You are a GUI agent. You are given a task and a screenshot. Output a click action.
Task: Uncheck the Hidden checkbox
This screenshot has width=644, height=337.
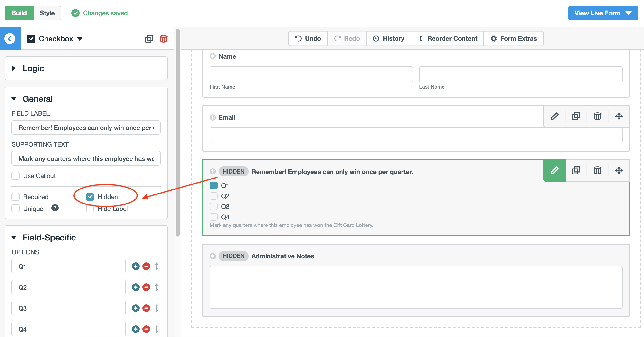[x=90, y=197]
